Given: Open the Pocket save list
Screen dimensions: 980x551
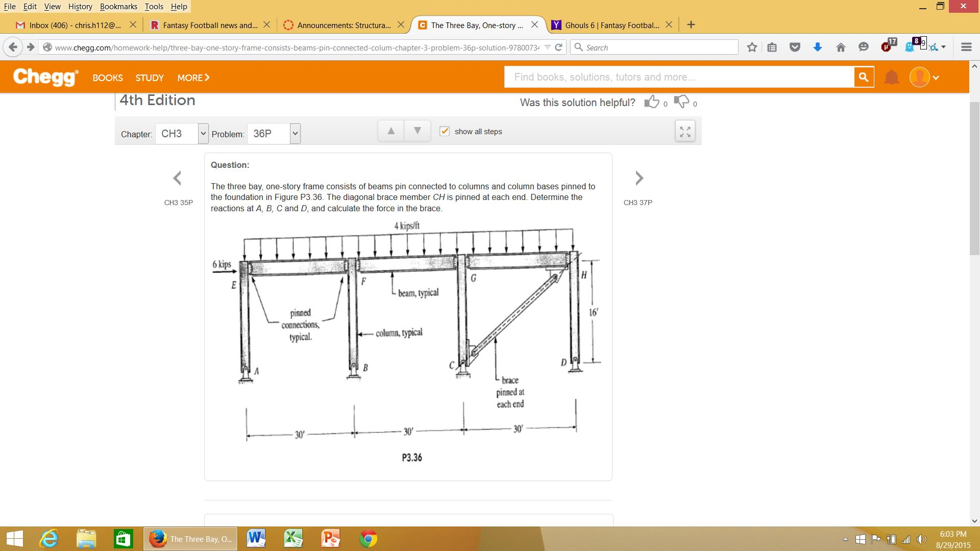Looking at the screenshot, I should pyautogui.click(x=795, y=47).
